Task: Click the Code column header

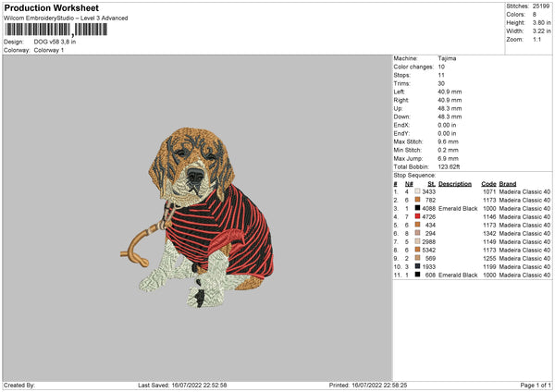Action: pos(488,183)
